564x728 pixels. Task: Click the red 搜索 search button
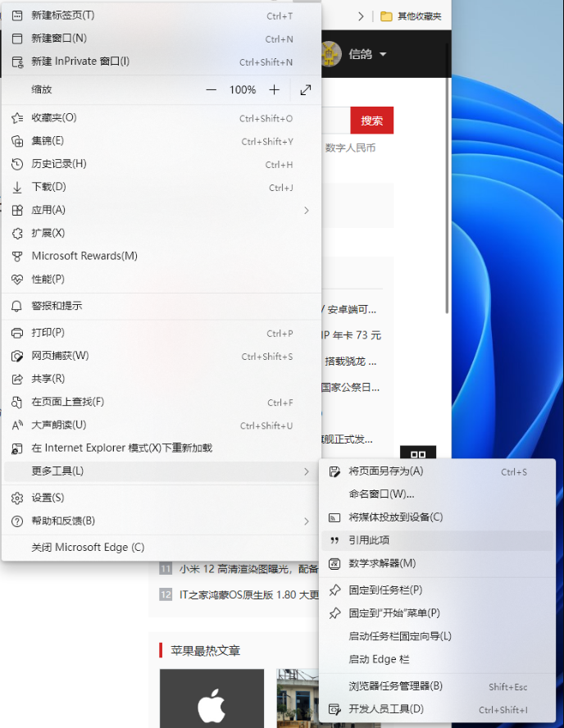(x=372, y=121)
